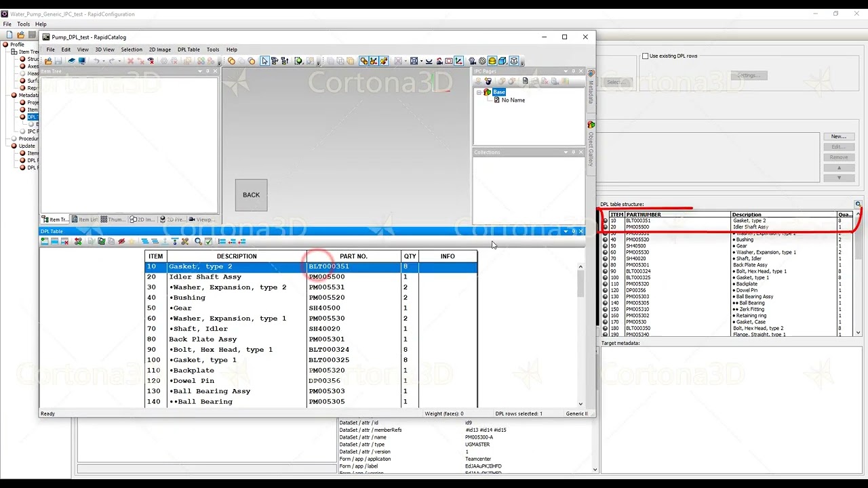The height and width of the screenshot is (488, 868).
Task: Select the Idler Shaft Assy row
Action: pyautogui.click(x=311, y=277)
